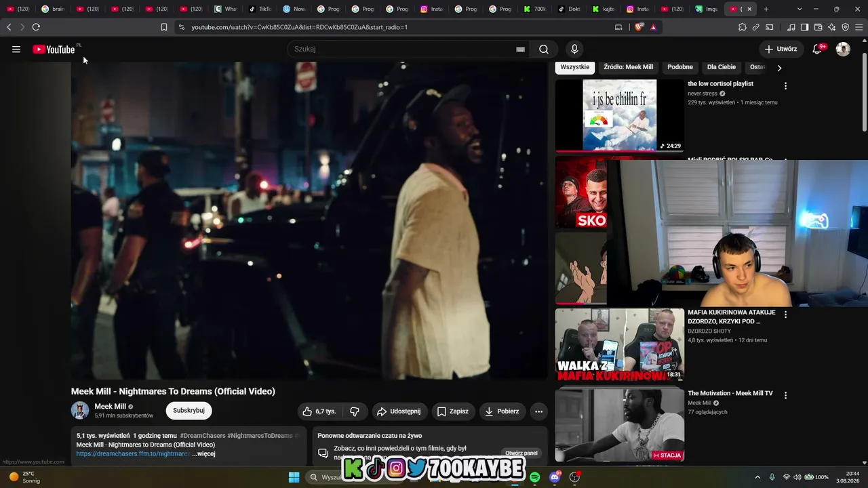Open the media control music note
Screen dimensions: 868x488
[x=791, y=27]
